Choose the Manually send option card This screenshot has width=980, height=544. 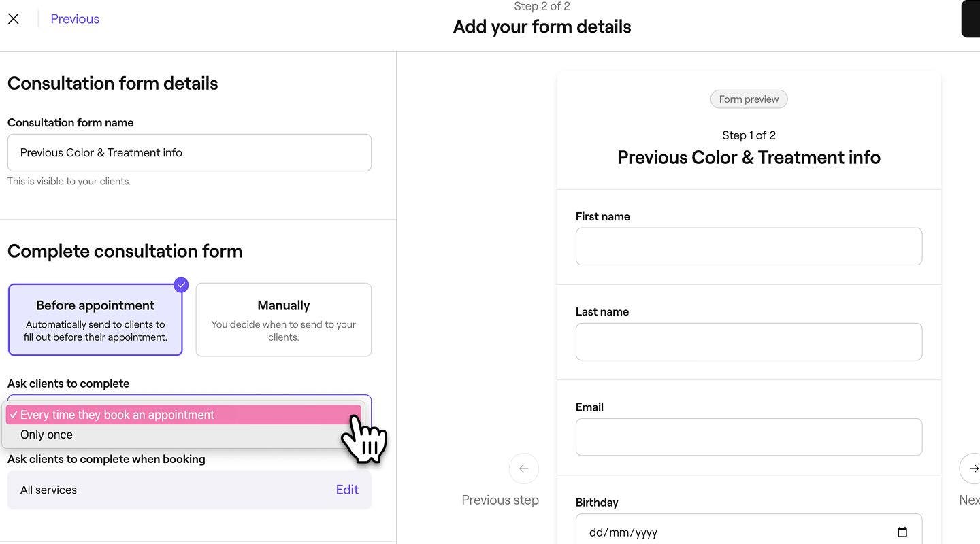284,320
